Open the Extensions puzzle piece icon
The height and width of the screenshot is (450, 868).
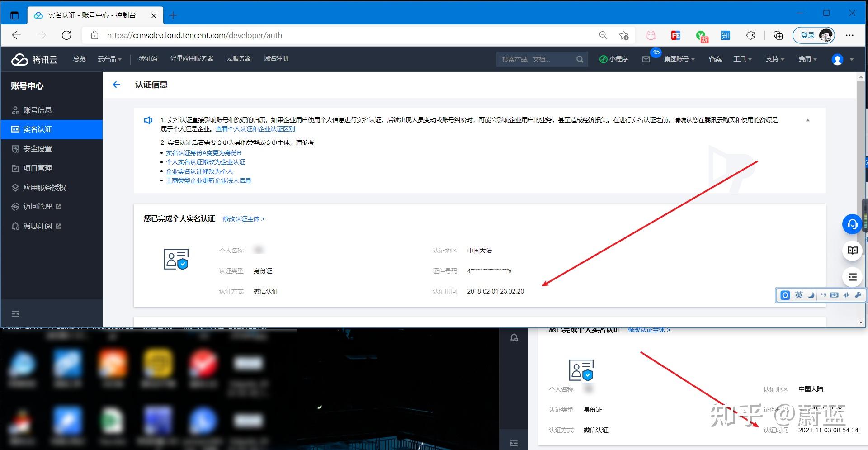750,35
